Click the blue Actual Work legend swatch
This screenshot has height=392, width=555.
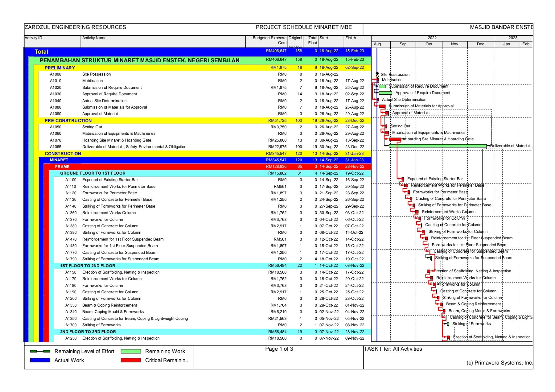40,360
